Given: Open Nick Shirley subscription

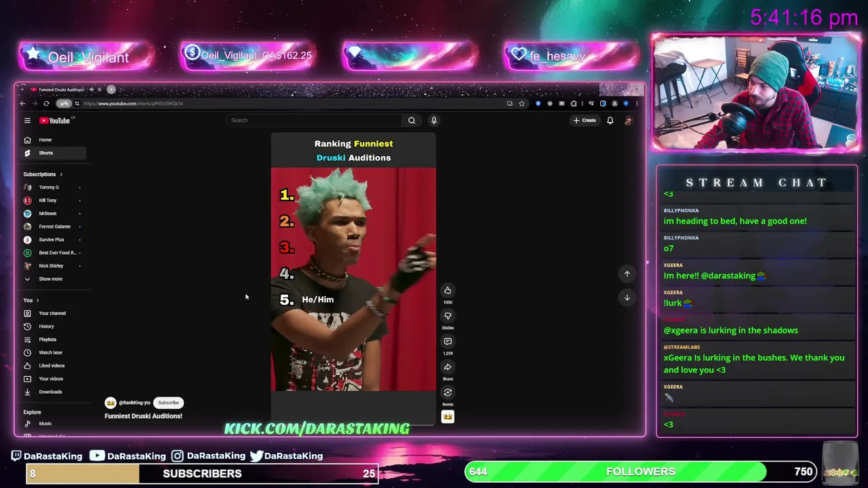Looking at the screenshot, I should click(54, 266).
